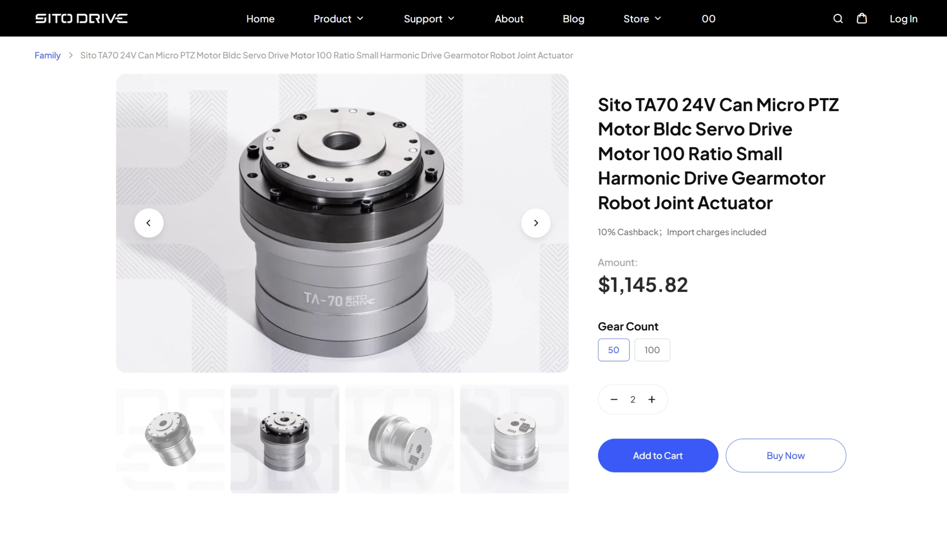Viewport: 947px width, 560px height.
Task: Click the Buy Now button
Action: [x=786, y=455]
